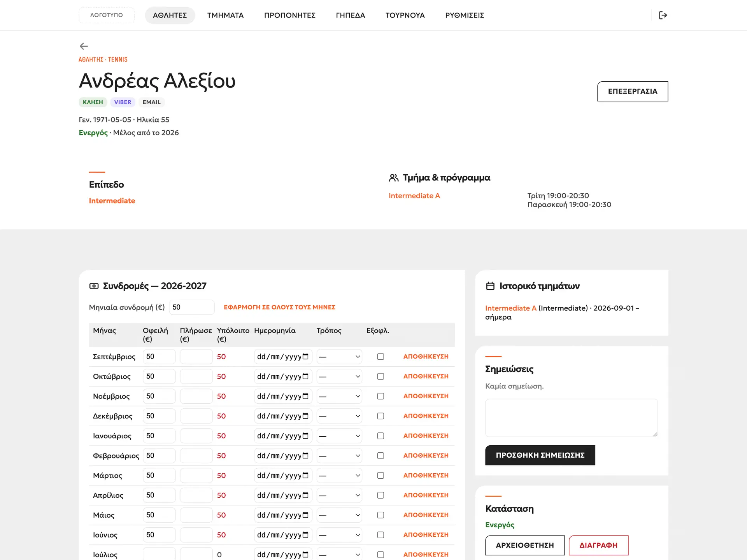Click the logout icon in the header
Viewport: 747px width, 560px height.
[663, 15]
